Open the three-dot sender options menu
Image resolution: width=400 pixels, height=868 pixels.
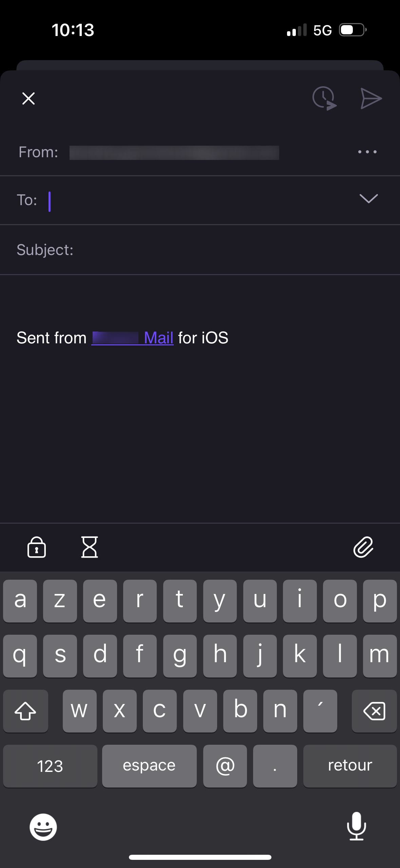pos(367,152)
